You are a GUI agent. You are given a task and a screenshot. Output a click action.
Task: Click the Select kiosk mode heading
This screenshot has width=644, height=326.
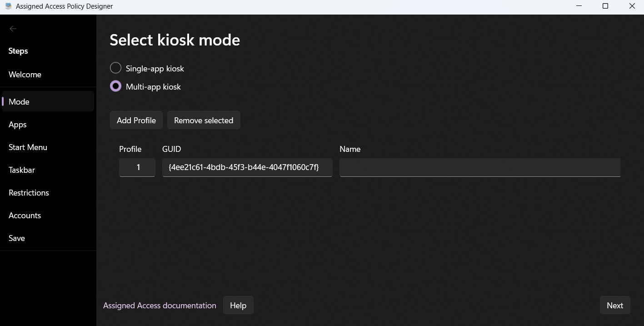(175, 40)
